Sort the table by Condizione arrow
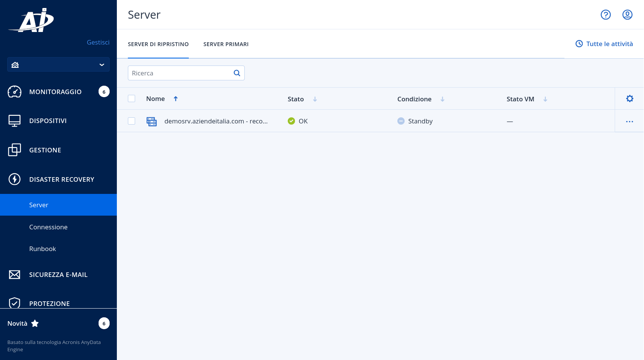 click(x=442, y=99)
